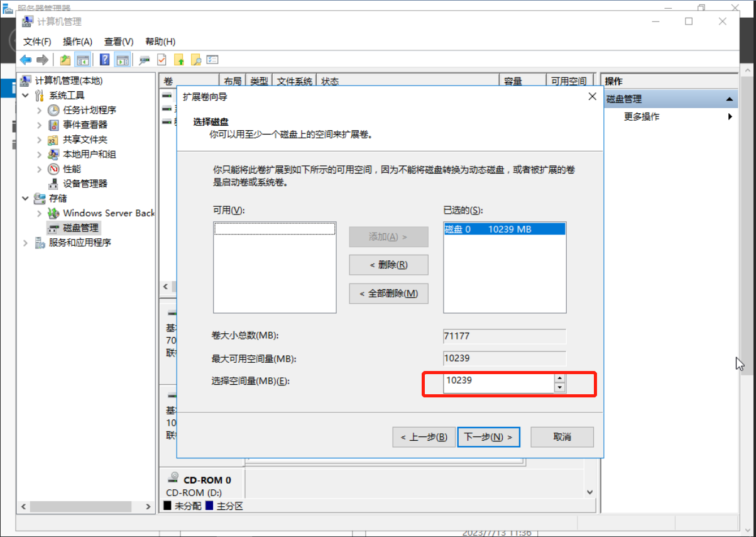
Task: Open the blue Help question mark icon
Action: point(105,60)
